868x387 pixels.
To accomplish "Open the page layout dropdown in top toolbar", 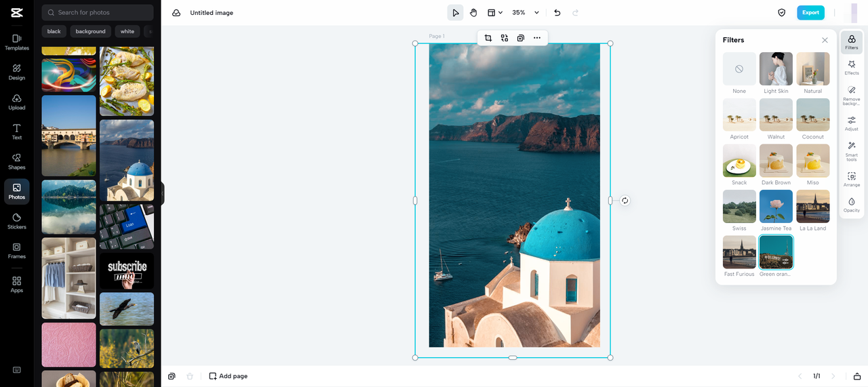I will pos(495,12).
